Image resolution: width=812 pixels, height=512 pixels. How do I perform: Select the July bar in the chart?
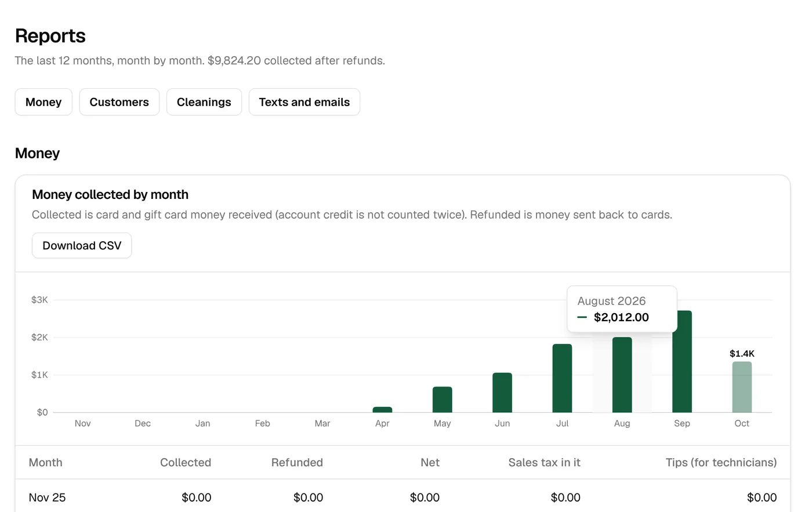pos(562,378)
